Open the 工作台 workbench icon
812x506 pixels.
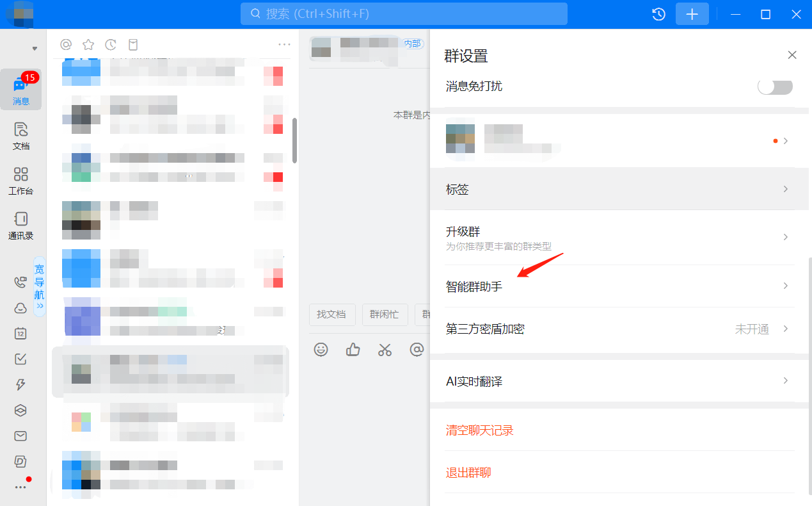(x=21, y=180)
